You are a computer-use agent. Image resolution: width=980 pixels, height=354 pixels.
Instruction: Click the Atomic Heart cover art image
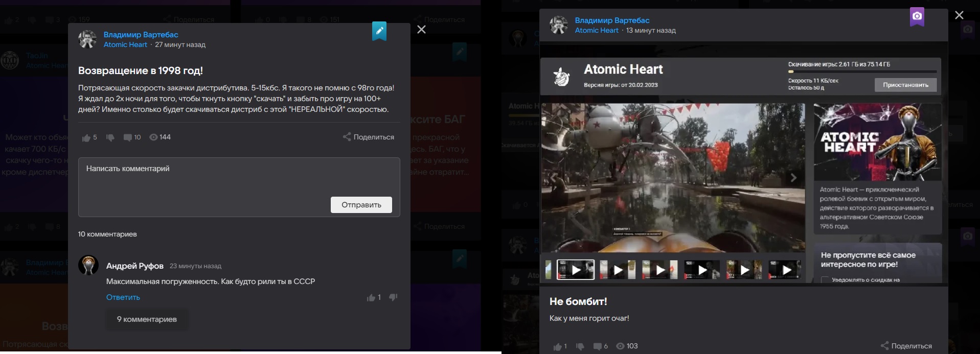877,142
